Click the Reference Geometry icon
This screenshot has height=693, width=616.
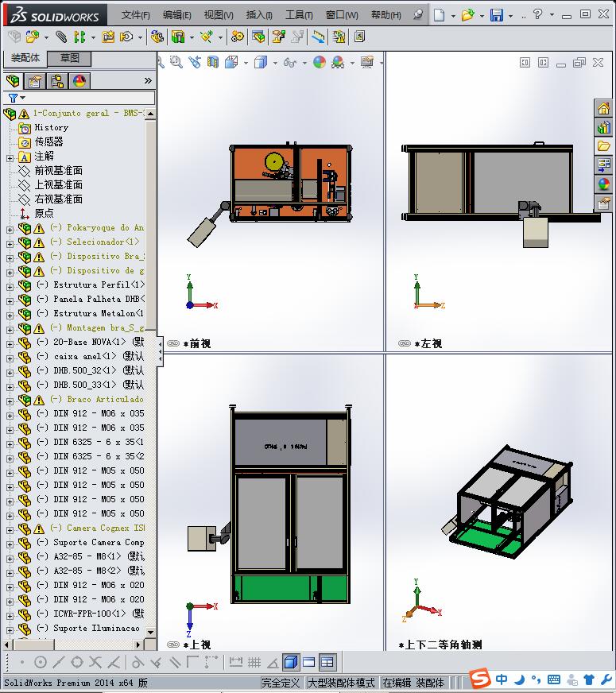[207, 37]
